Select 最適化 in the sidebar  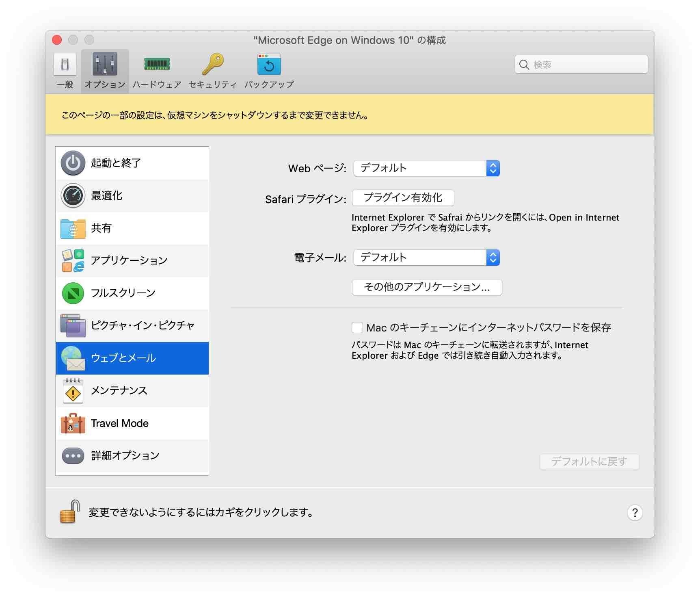point(132,195)
